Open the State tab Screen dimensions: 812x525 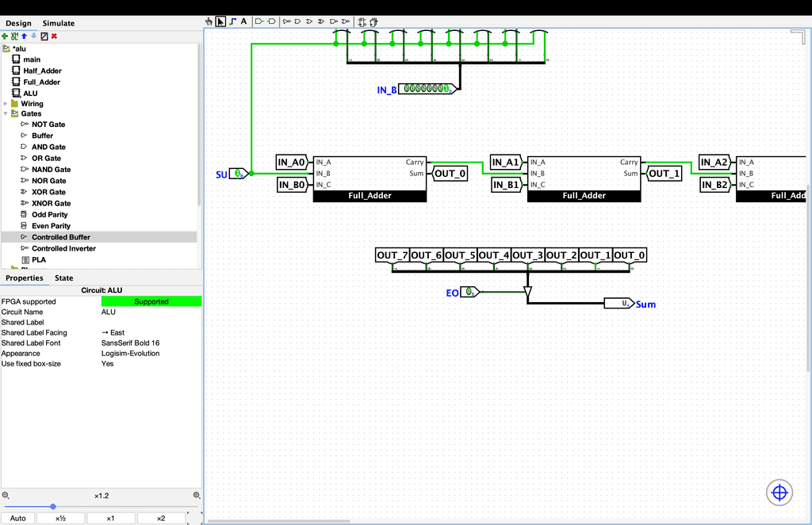click(63, 278)
